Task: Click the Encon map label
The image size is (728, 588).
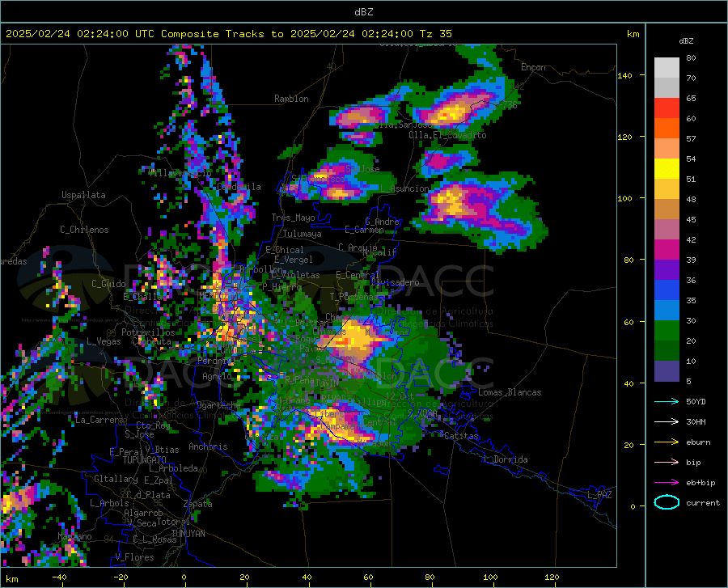Action: (533, 67)
